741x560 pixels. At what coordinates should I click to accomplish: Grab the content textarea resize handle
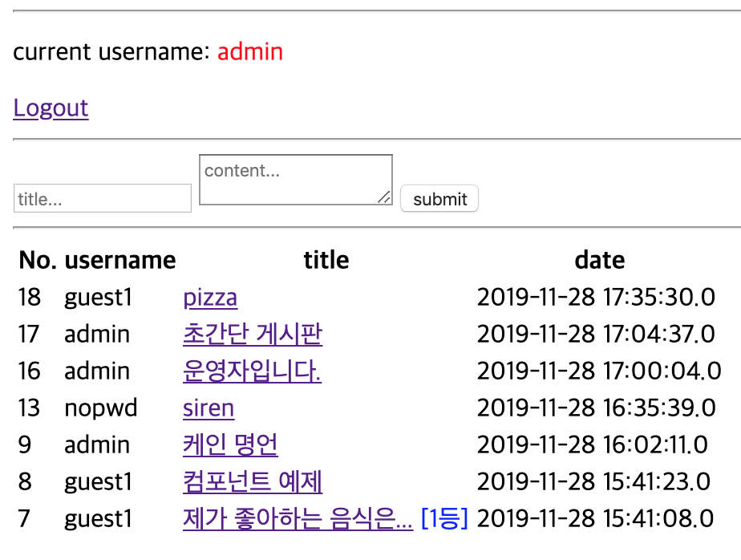[x=385, y=197]
